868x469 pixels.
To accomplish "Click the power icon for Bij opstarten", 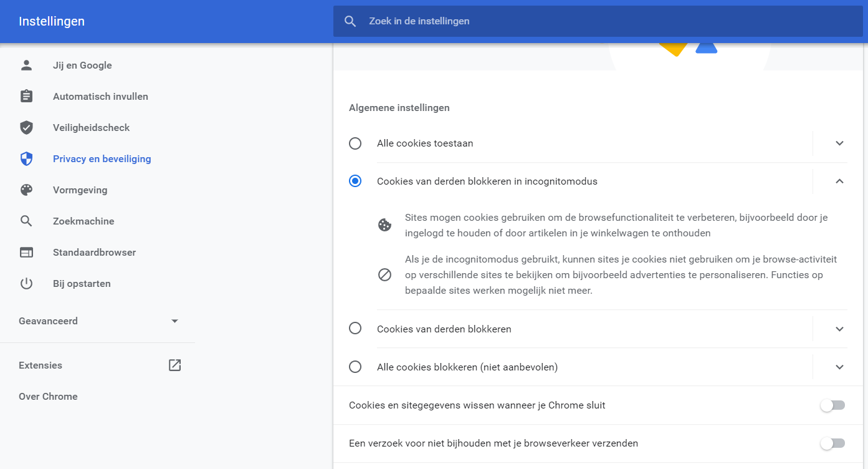I will pyautogui.click(x=26, y=283).
